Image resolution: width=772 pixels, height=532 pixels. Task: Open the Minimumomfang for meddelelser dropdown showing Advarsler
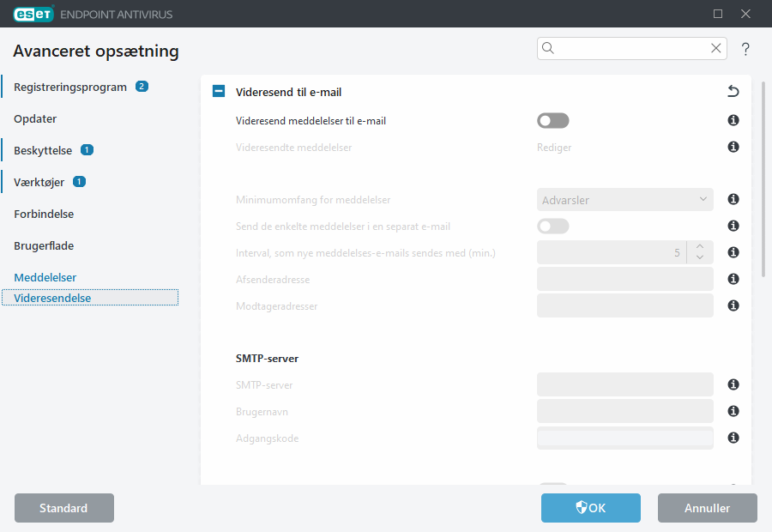(x=624, y=199)
